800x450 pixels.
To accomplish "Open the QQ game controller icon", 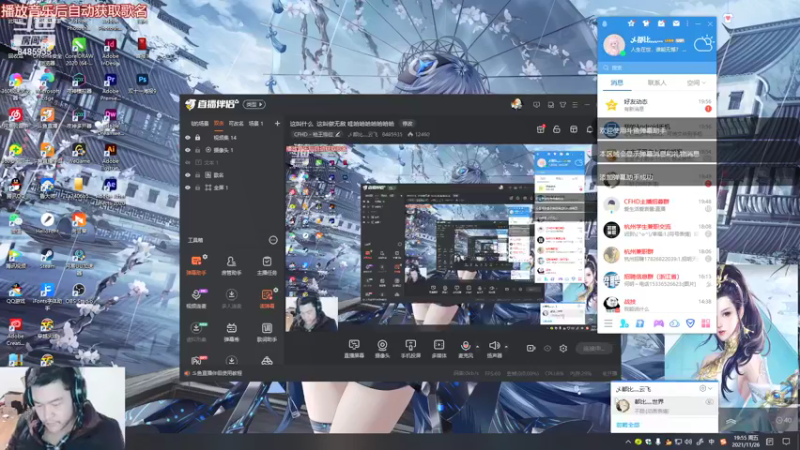I will [x=659, y=323].
